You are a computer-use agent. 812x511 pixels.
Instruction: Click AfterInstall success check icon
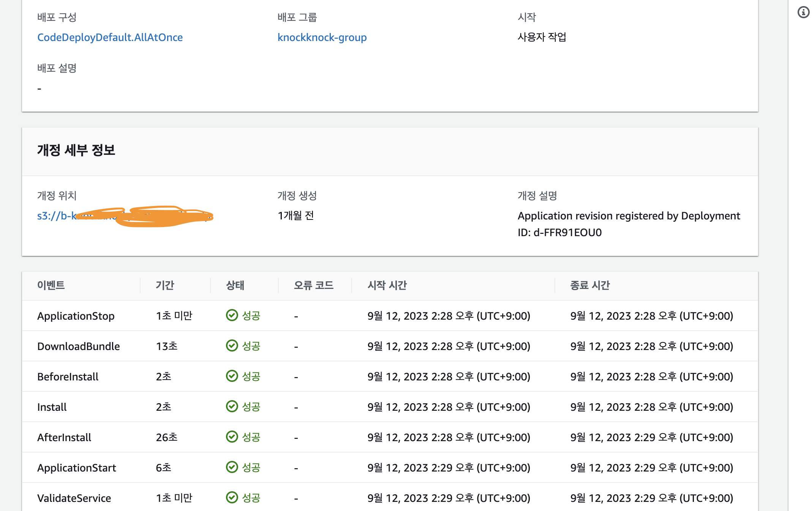(x=232, y=437)
